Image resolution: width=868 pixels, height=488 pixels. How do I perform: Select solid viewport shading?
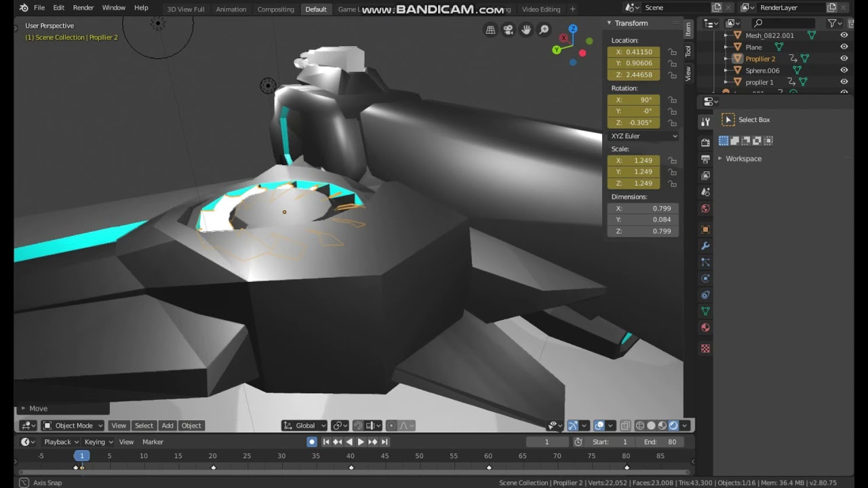[651, 426]
